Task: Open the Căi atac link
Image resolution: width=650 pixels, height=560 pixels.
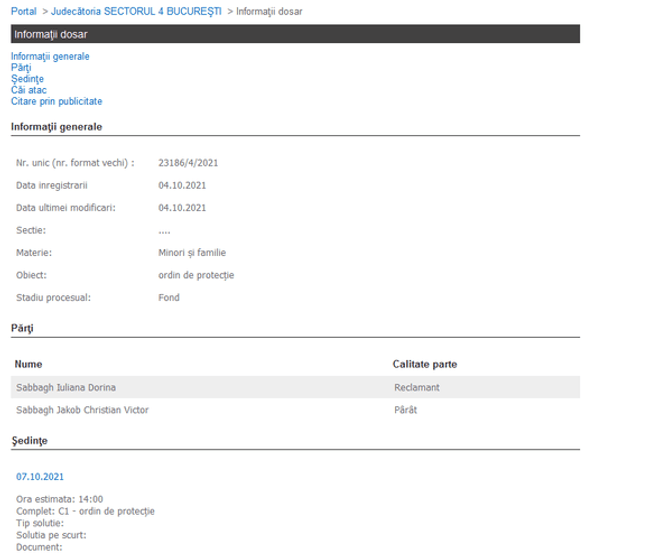Action: click(29, 90)
